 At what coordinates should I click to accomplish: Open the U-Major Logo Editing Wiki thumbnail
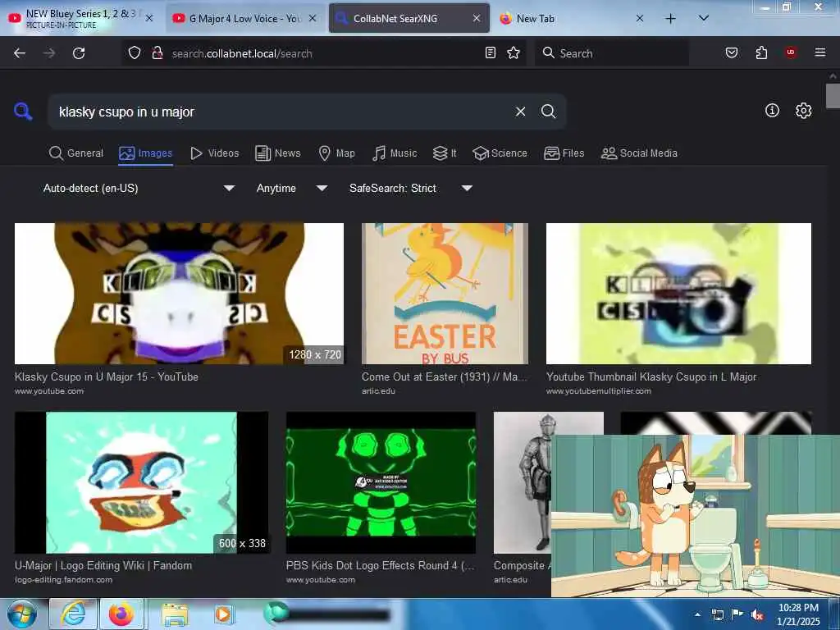tap(141, 482)
